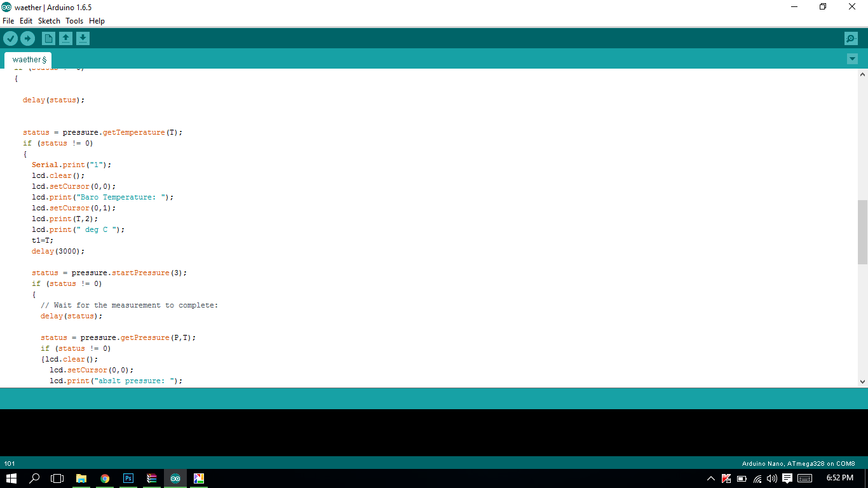Expand the sketch tab dropdown arrow
The height and width of the screenshot is (488, 868).
tap(852, 59)
